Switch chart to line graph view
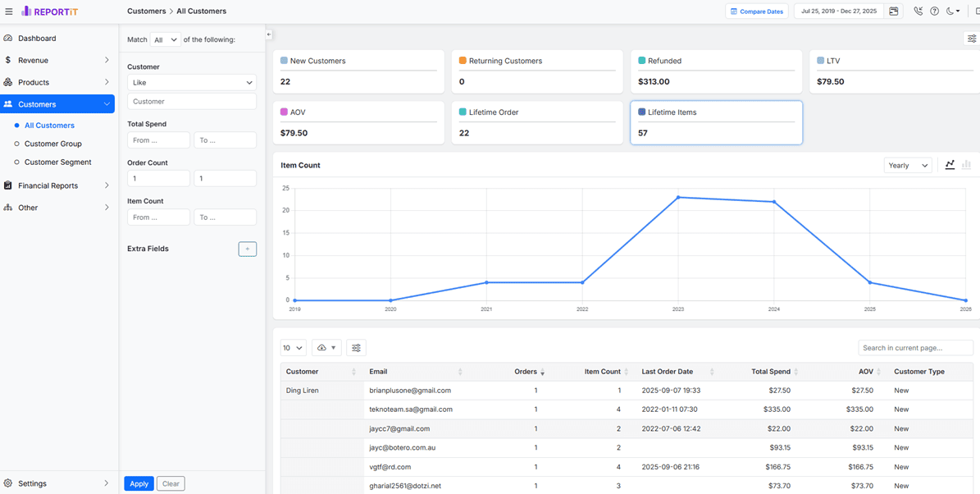980x494 pixels. [950, 165]
